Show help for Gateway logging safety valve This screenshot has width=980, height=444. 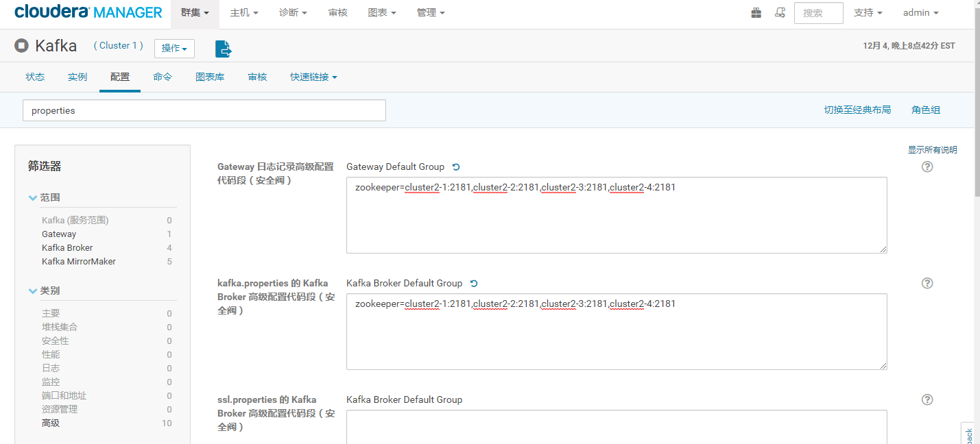click(927, 166)
